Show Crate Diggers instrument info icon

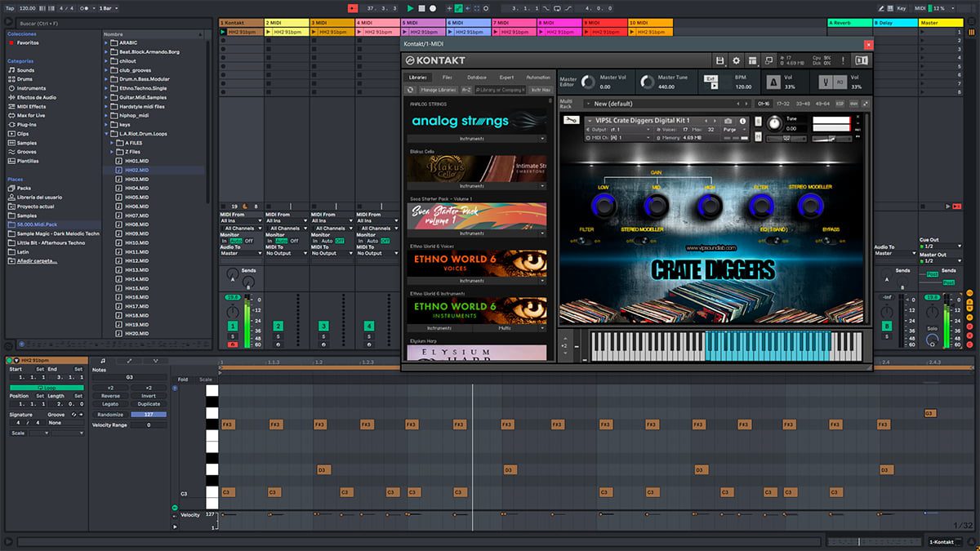coord(743,121)
